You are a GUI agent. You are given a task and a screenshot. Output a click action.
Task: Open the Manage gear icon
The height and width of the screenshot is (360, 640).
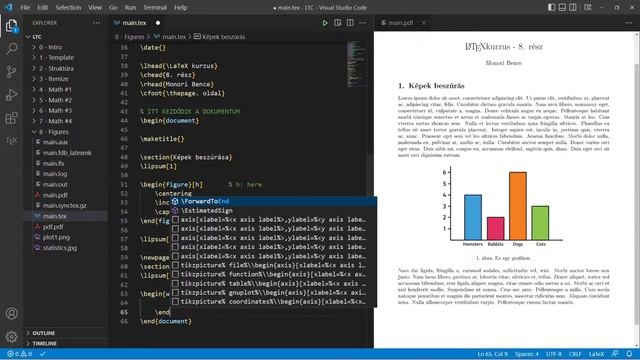click(x=11, y=337)
